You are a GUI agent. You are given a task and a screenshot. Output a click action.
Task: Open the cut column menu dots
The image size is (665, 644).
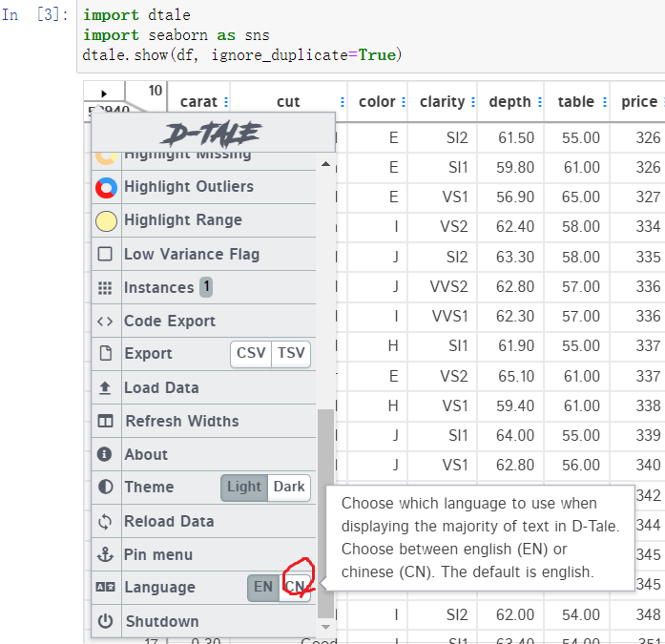(343, 102)
